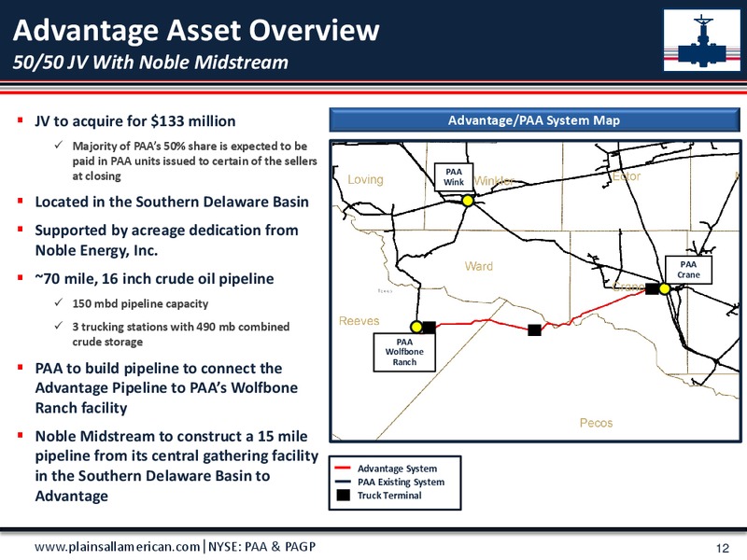Click the ~70 mile, 16 inch crude oil pipeline bullet

pos(154,278)
